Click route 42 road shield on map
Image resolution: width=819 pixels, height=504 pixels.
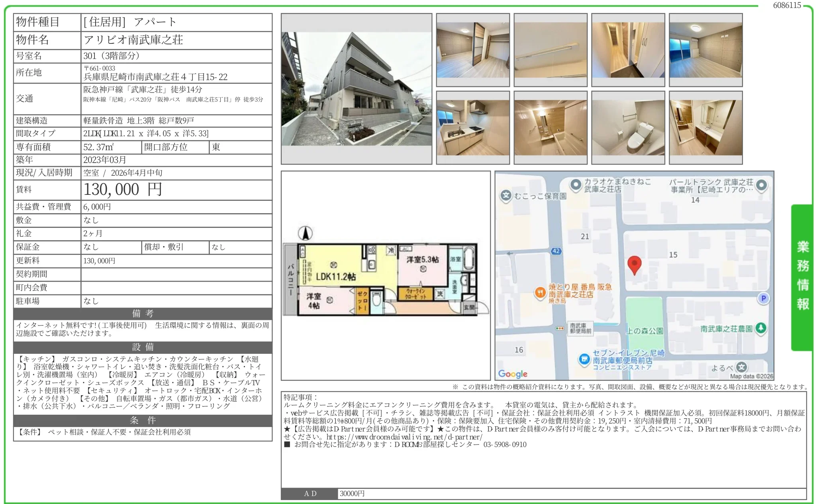(556, 251)
